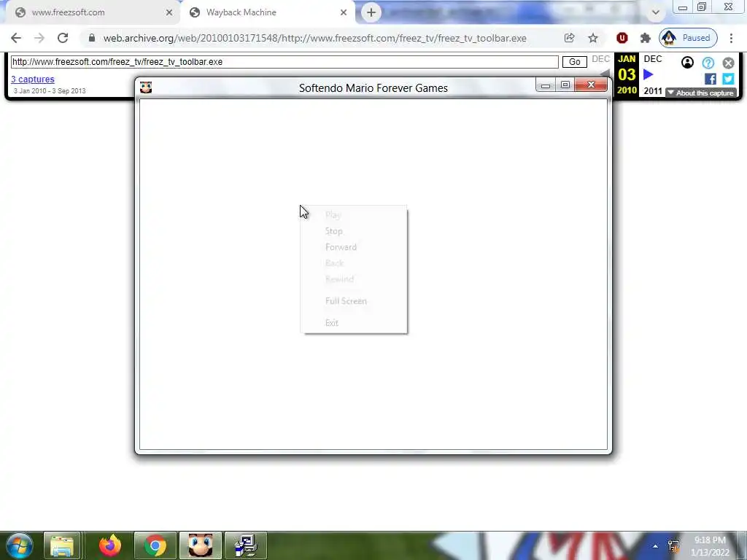The width and height of the screenshot is (747, 560).
Task: Reload the current page
Action: coord(63,38)
